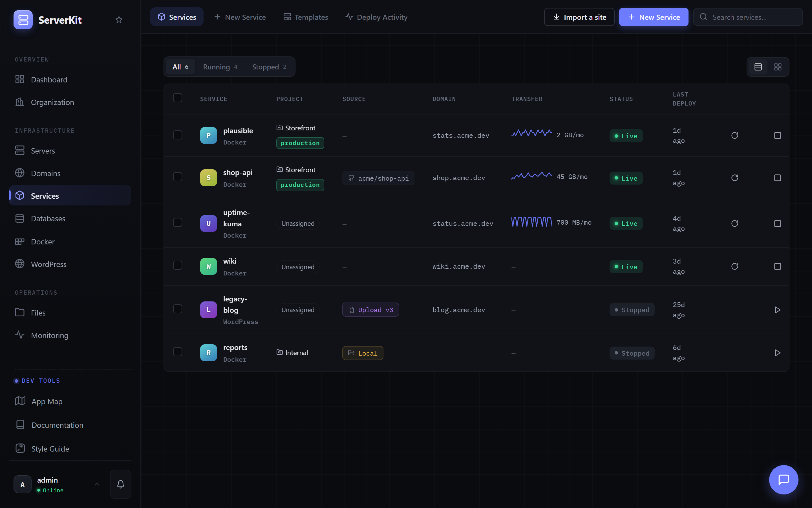Focus the Search services field
The image size is (812, 508).
tap(748, 17)
